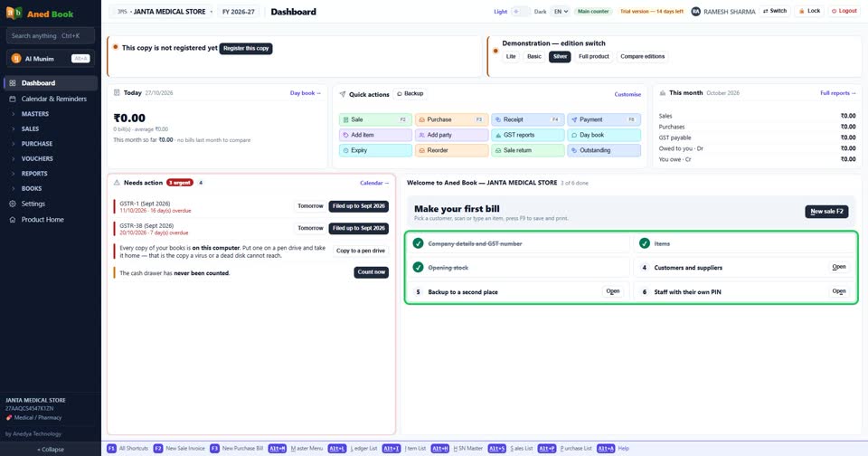
Task: Select the Lite edition option
Action: (x=511, y=56)
